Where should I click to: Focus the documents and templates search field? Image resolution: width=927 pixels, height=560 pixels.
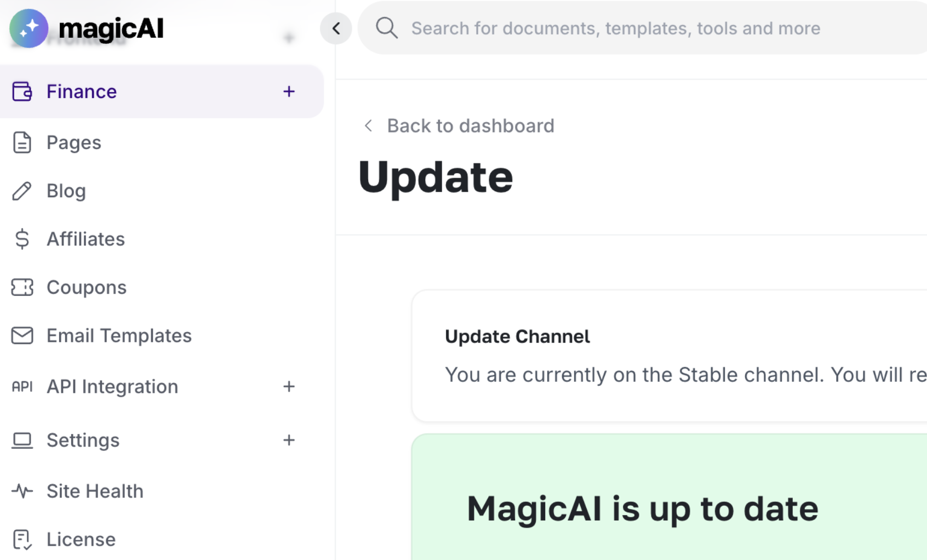[643, 28]
